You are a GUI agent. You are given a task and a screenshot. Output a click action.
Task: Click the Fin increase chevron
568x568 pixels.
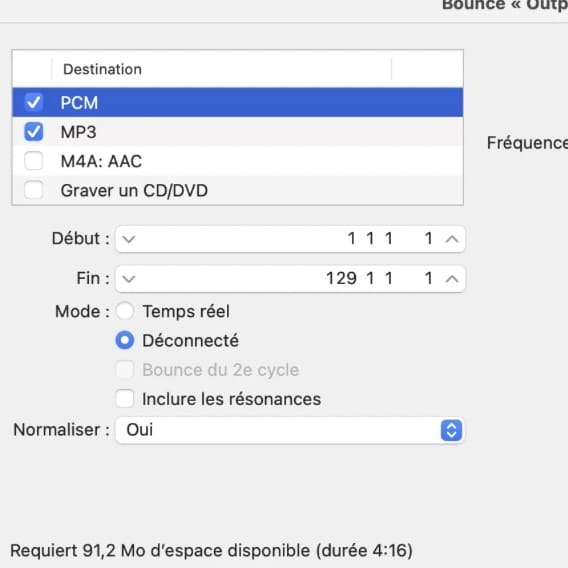[x=452, y=279]
